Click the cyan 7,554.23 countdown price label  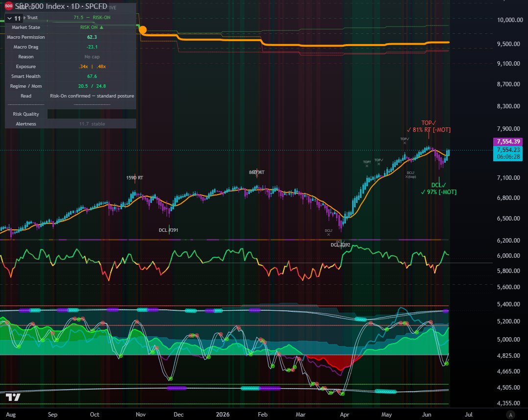(x=508, y=153)
